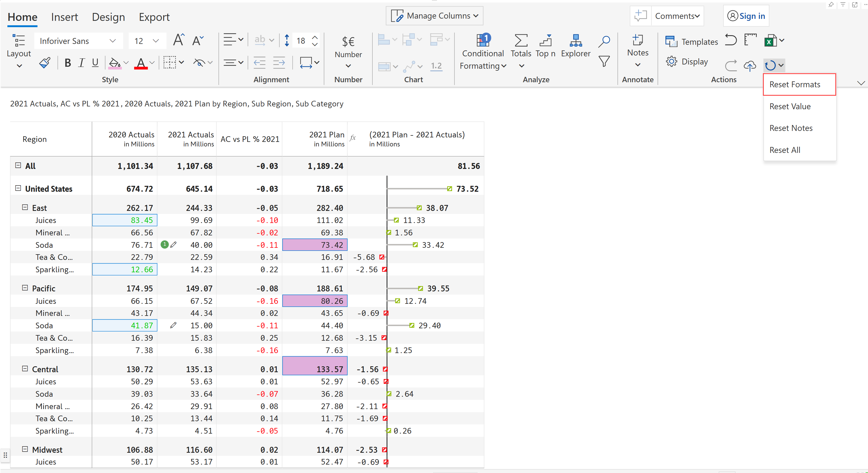Collapse the ribbon with the chevron
The image size is (868, 473).
861,83
